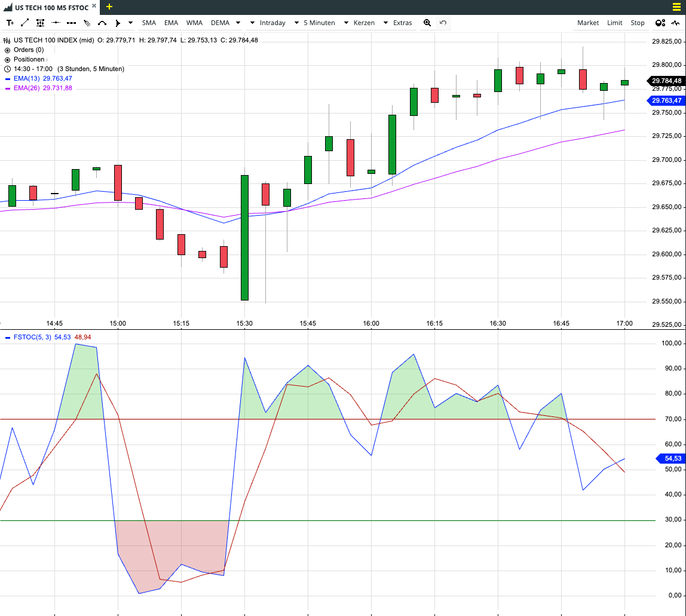Viewport: 686px width, 616px height.
Task: Click the blue EMA(13) color marker
Action: [7, 79]
